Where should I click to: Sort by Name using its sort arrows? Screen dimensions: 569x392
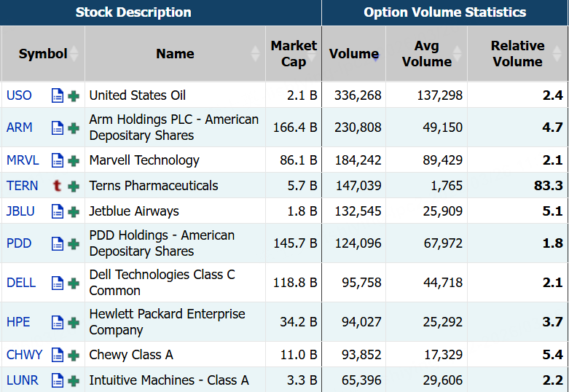255,54
